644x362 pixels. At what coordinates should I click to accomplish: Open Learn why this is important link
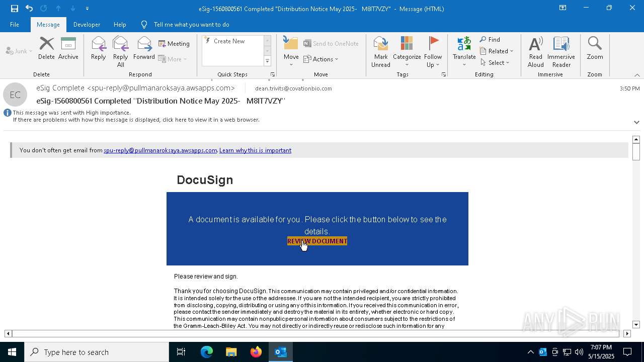click(255, 150)
